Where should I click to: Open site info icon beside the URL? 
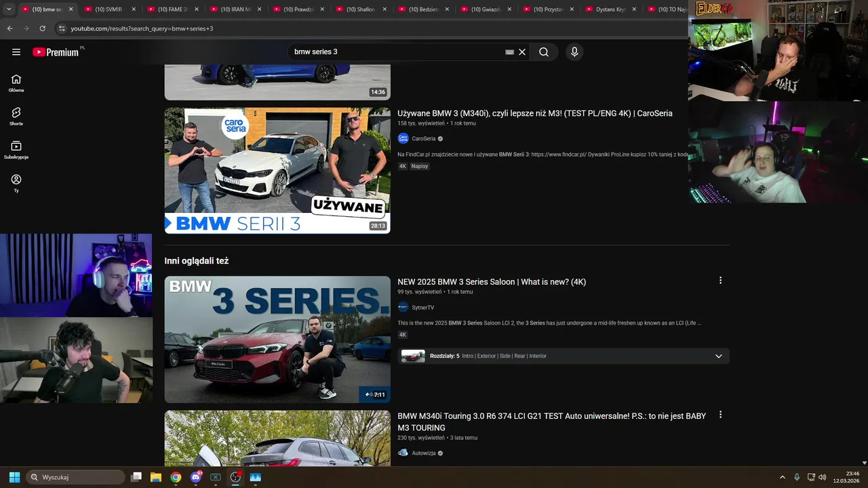click(x=62, y=28)
